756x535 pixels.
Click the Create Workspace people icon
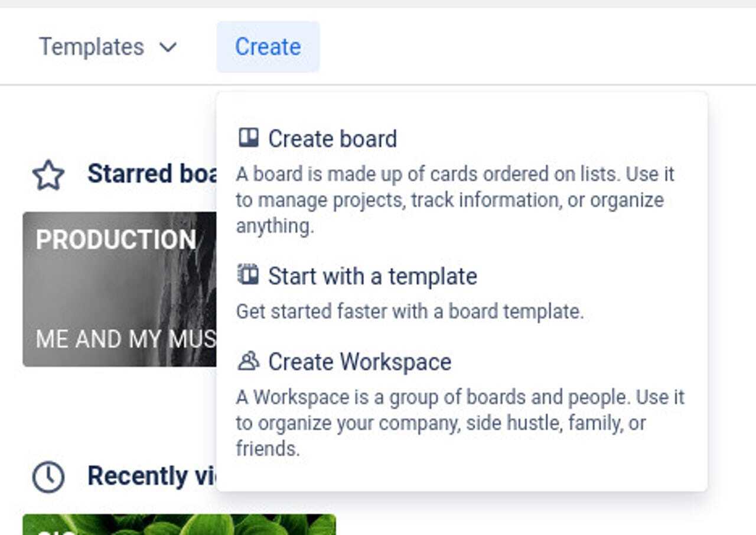click(x=248, y=361)
